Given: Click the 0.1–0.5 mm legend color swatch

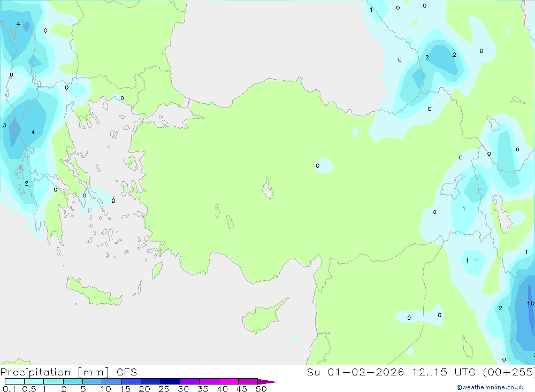Looking at the screenshot, I should pyautogui.click(x=14, y=381).
